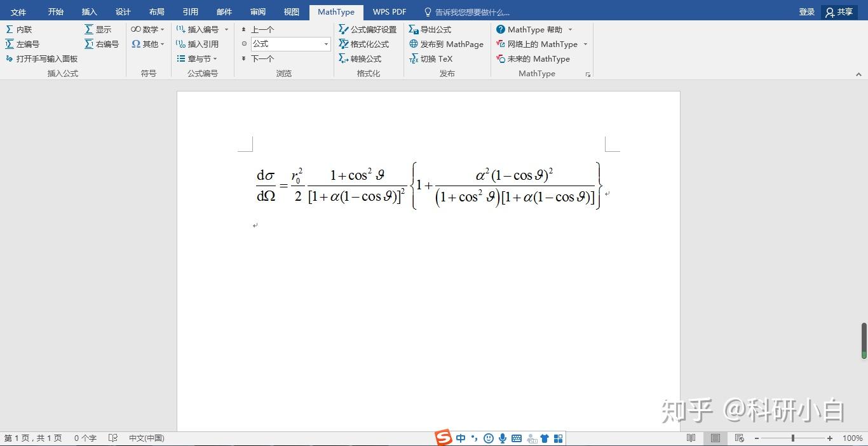Switch to the Layout (布局) tab

pos(156,12)
